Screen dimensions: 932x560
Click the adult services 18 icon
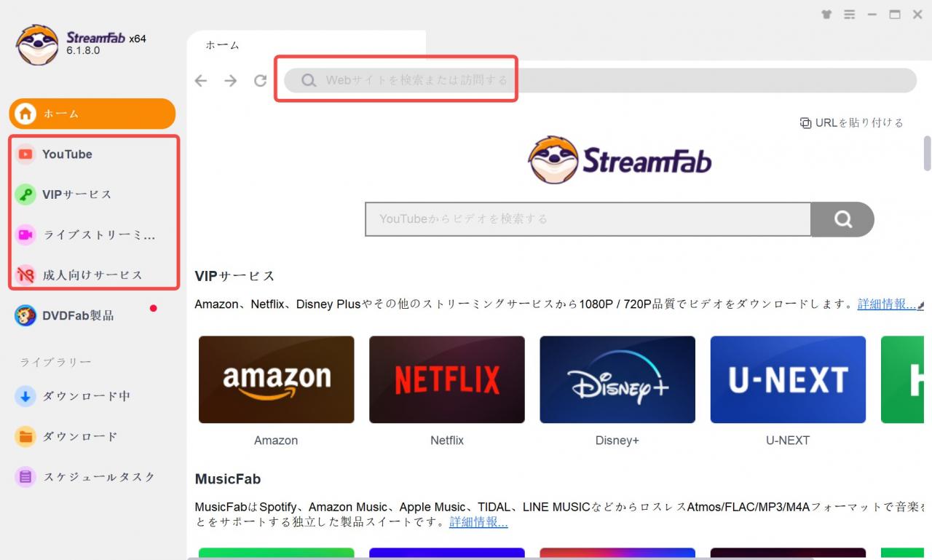[x=25, y=275]
